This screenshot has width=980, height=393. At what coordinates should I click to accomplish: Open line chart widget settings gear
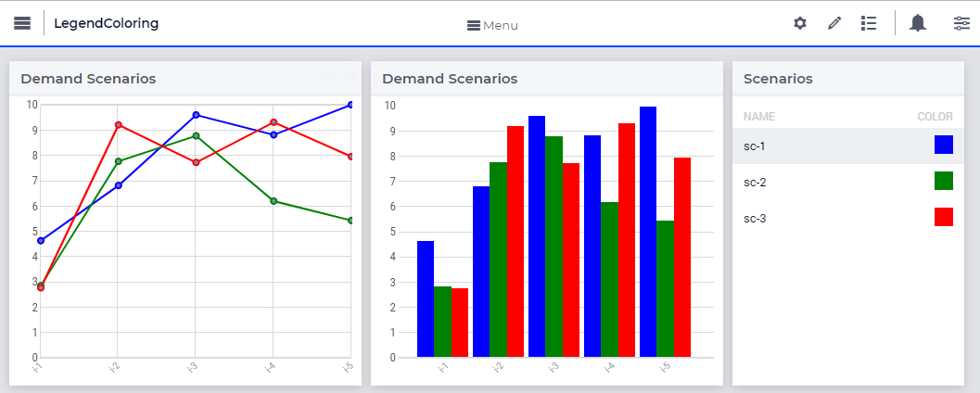350,78
